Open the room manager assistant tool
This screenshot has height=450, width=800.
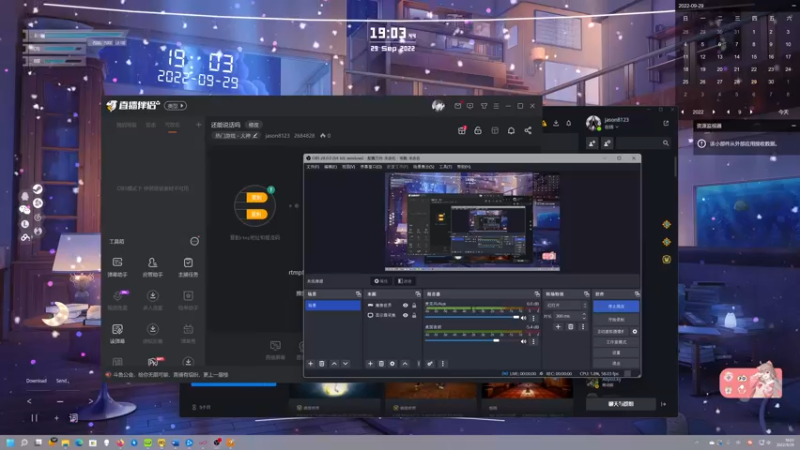pos(153,267)
